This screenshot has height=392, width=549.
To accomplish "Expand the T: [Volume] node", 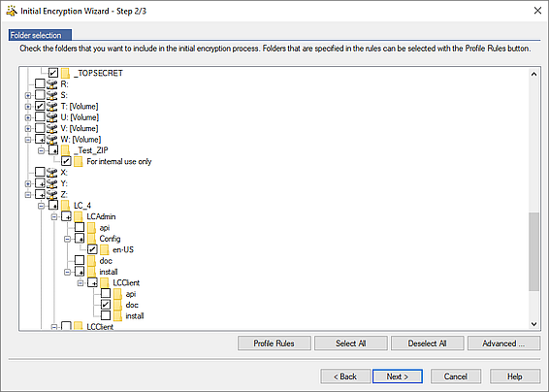I will click(x=28, y=106).
